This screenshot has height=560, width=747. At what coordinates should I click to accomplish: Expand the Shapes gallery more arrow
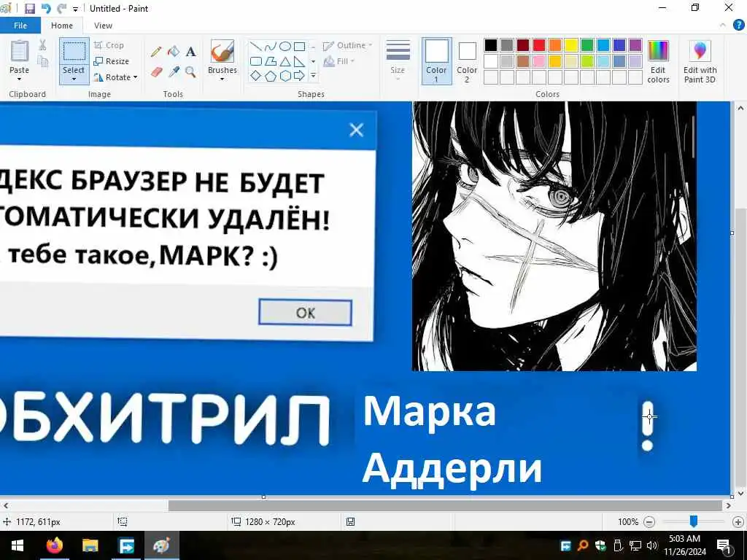point(313,76)
